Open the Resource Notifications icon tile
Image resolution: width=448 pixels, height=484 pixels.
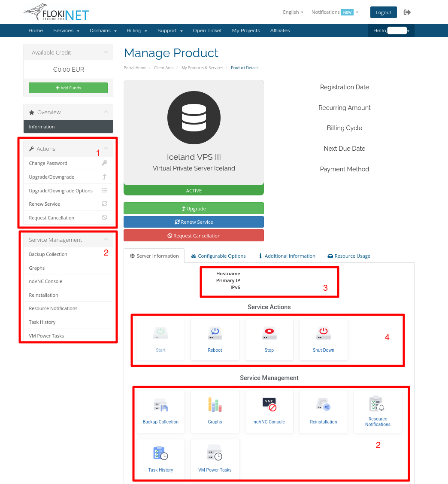point(378,405)
